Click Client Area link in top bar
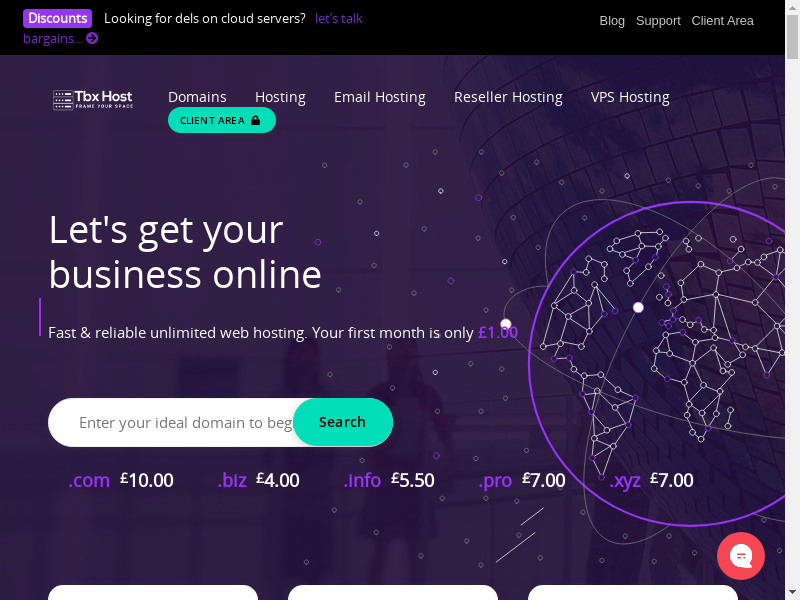800x600 pixels. tap(722, 21)
